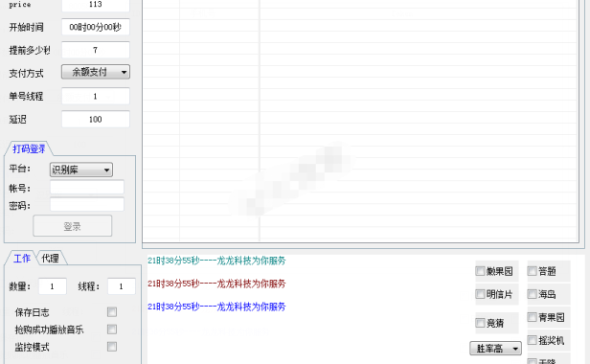Open the 平台 dropdown showing 识别库
590x364 pixels.
pyautogui.click(x=80, y=170)
